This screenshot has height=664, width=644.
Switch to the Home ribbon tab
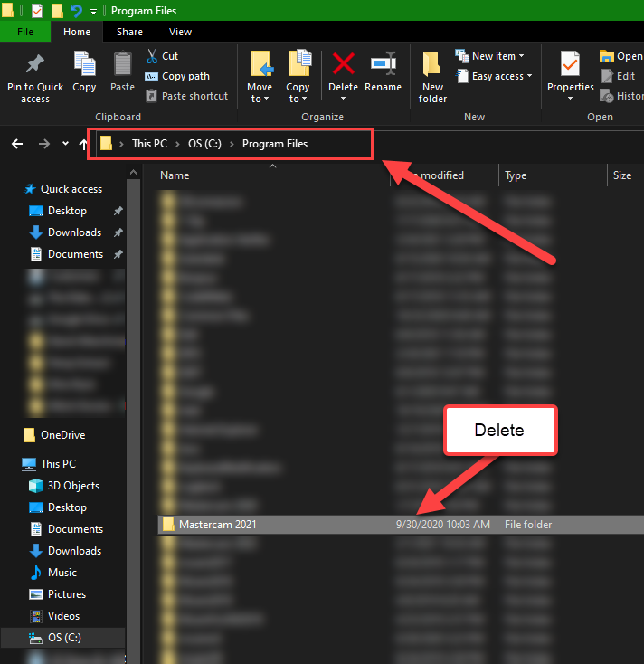(x=77, y=32)
